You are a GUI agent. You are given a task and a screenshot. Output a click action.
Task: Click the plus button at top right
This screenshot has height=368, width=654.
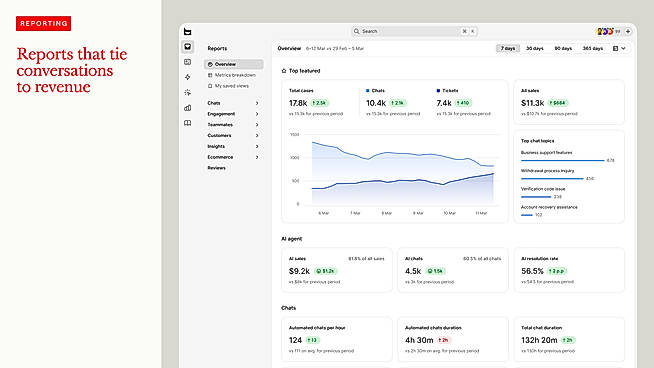628,31
